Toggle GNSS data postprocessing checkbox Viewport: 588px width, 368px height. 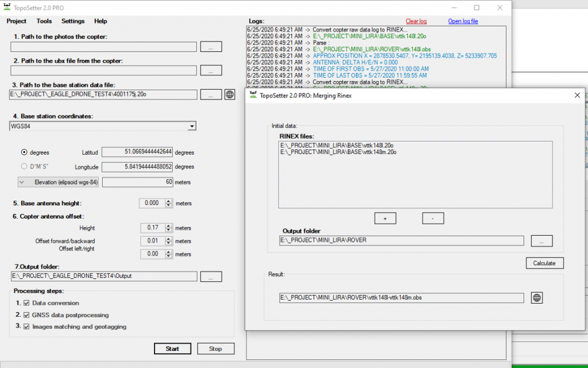(26, 315)
